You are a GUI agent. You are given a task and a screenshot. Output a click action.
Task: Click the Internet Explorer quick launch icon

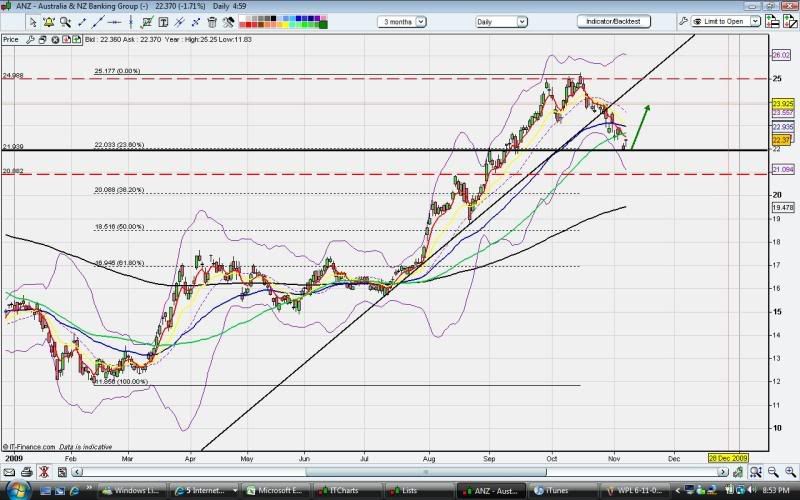(74, 491)
